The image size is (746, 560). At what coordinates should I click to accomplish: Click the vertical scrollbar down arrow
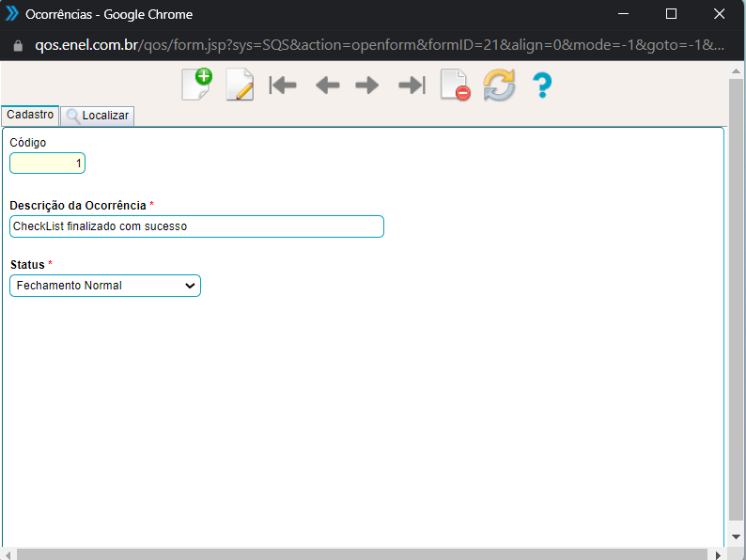(x=737, y=538)
